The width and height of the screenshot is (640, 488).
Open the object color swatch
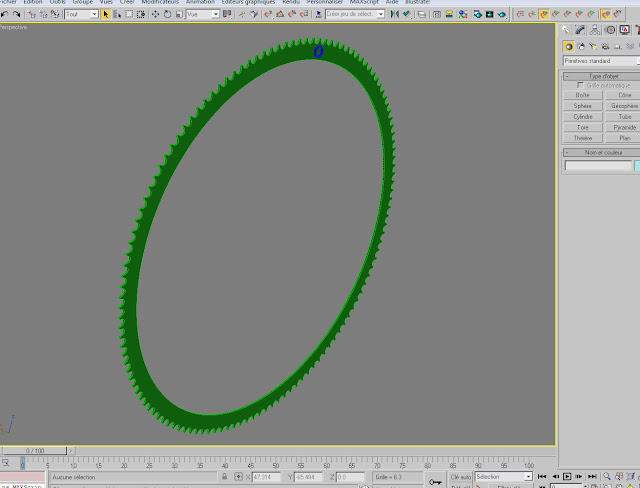[637, 165]
